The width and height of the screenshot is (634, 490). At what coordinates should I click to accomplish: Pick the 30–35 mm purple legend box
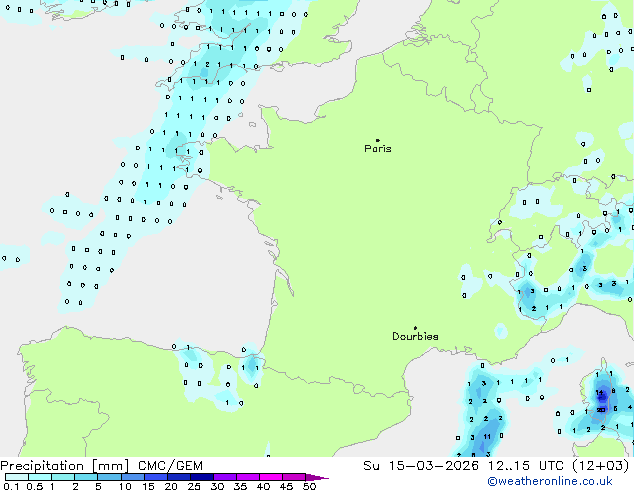pos(225,477)
